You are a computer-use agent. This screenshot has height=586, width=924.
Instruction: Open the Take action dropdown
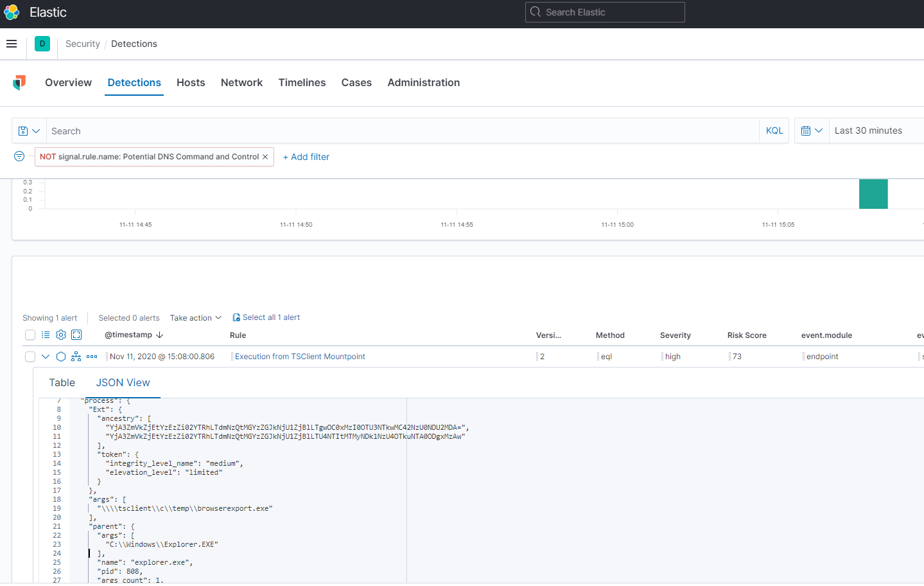(195, 317)
